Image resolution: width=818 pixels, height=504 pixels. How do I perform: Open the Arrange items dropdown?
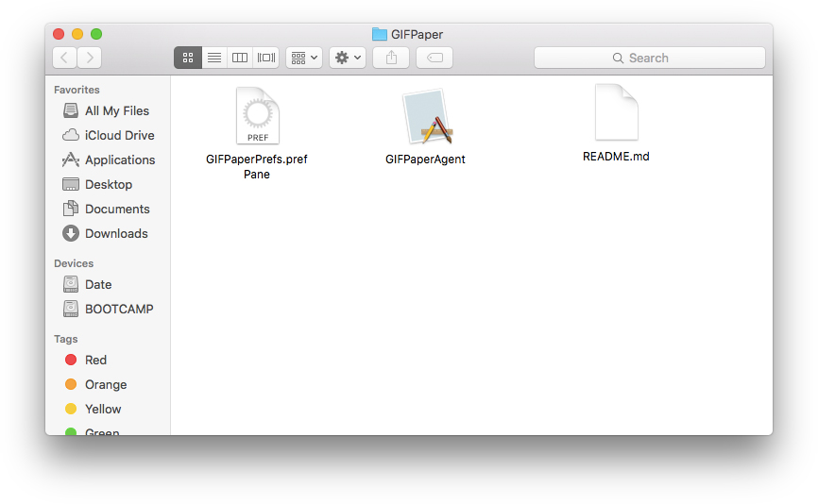pos(304,58)
